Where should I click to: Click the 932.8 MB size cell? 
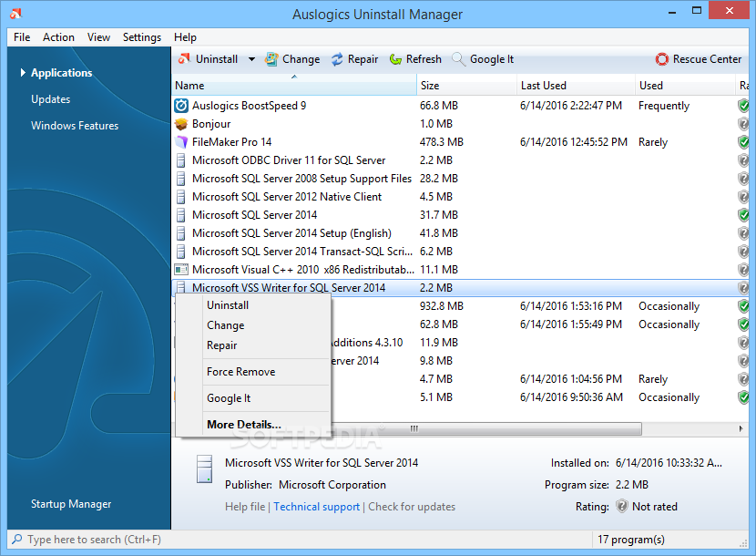click(x=442, y=306)
